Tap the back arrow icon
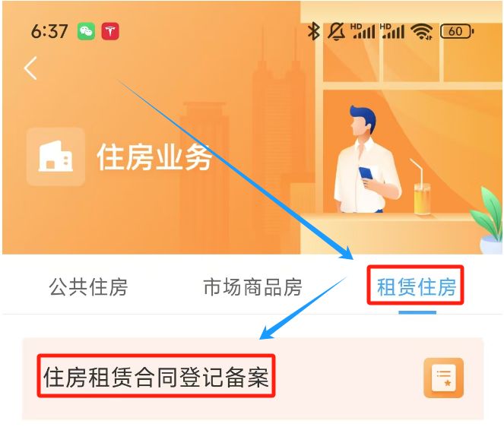504x427 pixels. [x=30, y=68]
